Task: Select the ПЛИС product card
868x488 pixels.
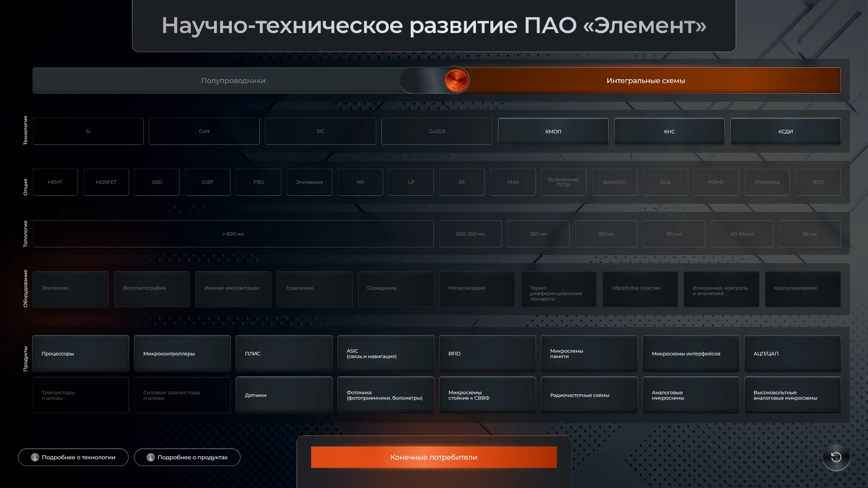Action: pyautogui.click(x=284, y=354)
